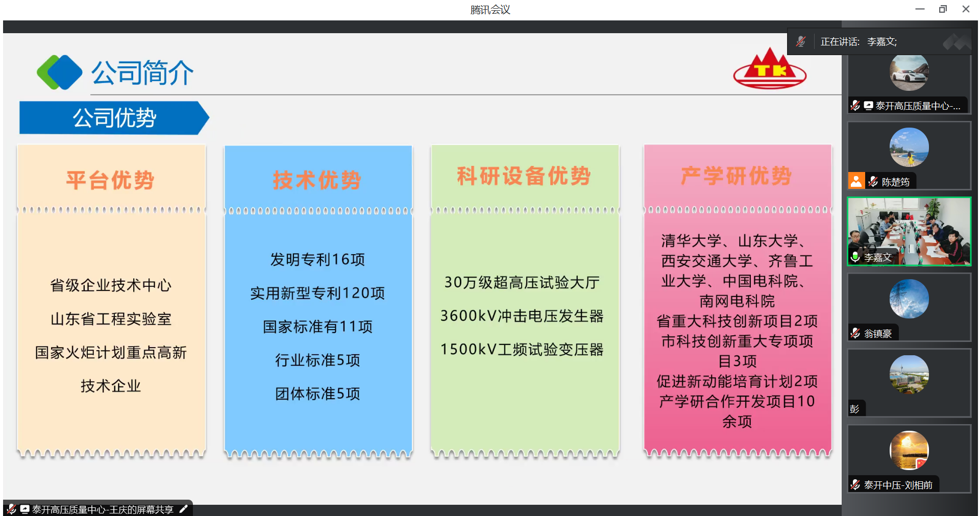The image size is (980, 516).
Task: Click the text 30万级超高压试验大厅
Action: [522, 282]
